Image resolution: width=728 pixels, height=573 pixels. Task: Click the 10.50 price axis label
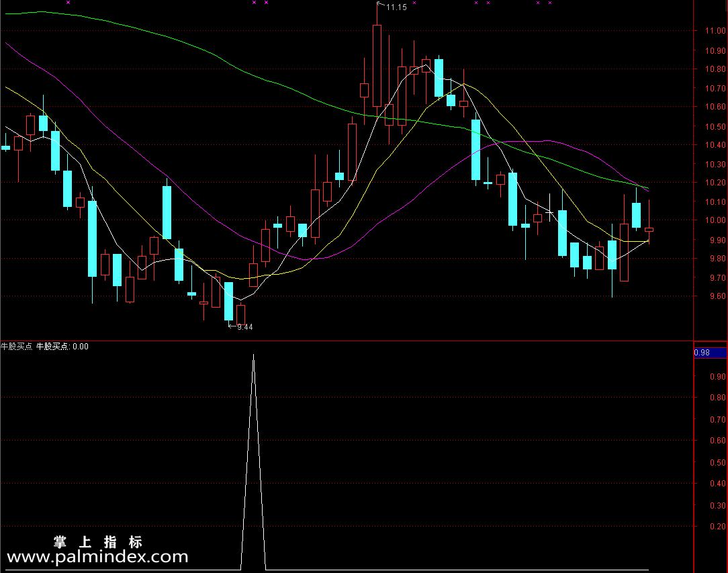pos(715,126)
